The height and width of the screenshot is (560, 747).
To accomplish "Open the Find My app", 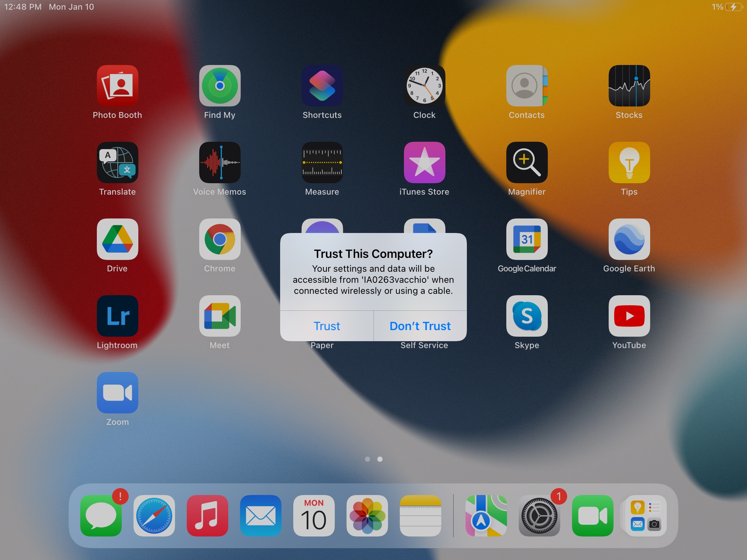I will (220, 86).
